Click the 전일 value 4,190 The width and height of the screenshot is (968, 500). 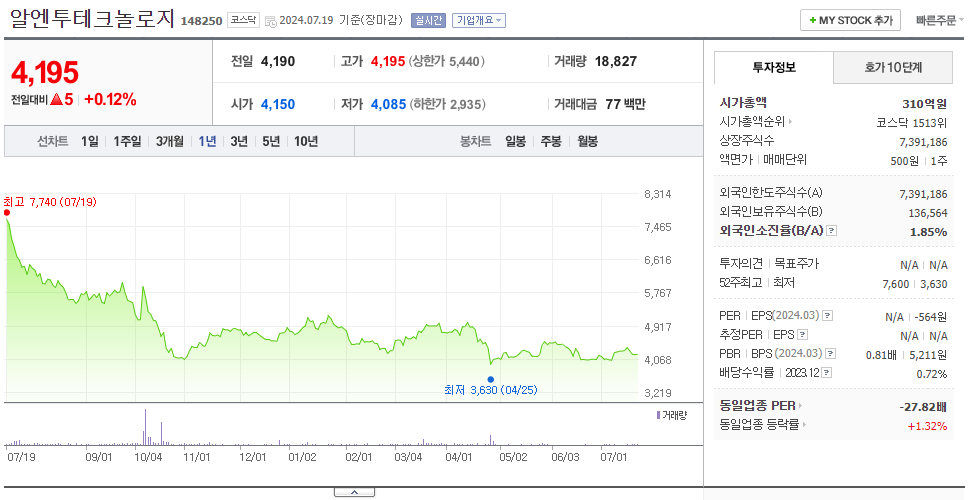(278, 61)
